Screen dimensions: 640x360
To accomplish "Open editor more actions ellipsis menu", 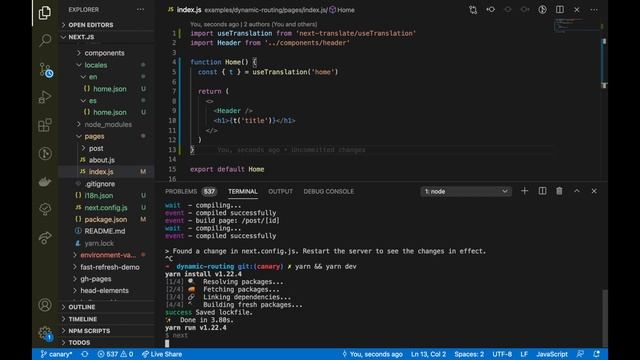I will 594,9.
